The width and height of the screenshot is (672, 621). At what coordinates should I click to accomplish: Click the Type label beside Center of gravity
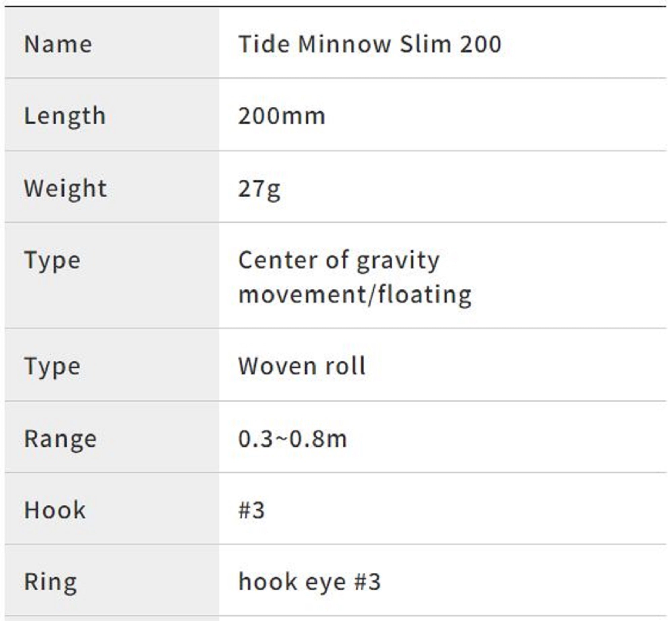coord(52,261)
